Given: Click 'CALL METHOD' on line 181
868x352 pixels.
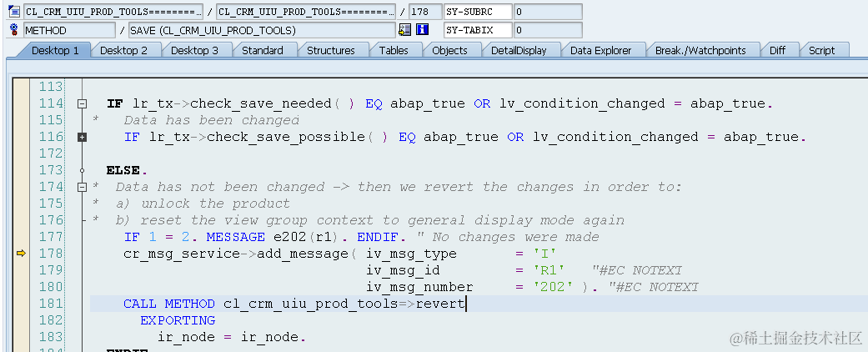Looking at the screenshot, I should tap(169, 304).
